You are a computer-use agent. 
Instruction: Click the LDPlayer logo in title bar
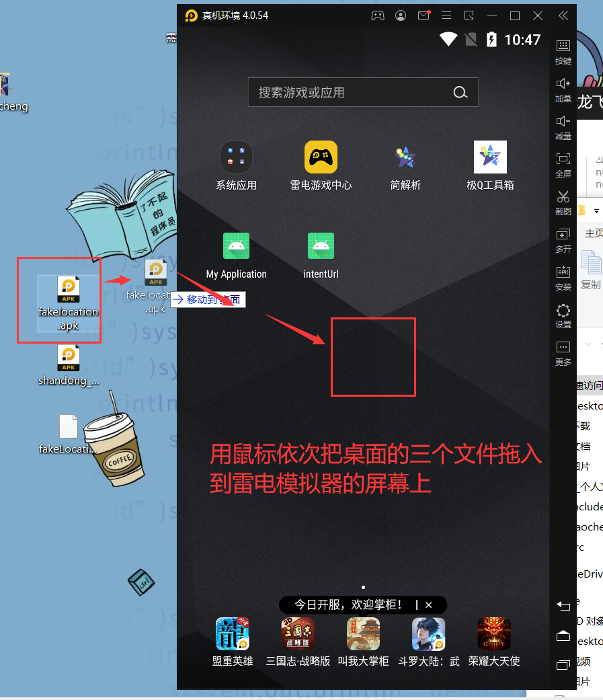coord(192,15)
